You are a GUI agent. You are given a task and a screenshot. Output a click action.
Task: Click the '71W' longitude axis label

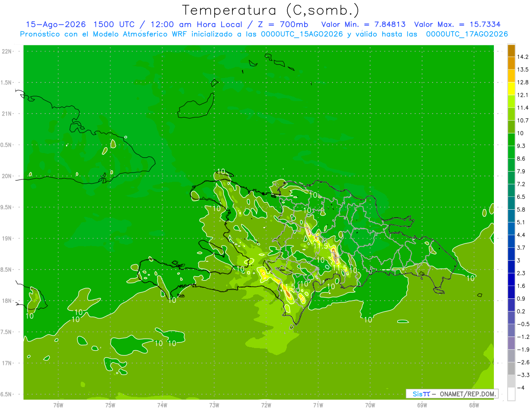tap(318, 405)
